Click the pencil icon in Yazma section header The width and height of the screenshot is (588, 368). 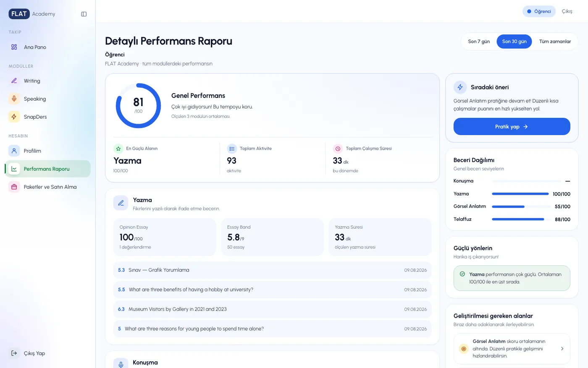(121, 203)
